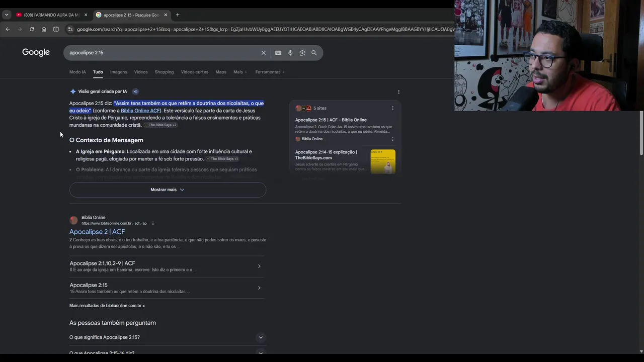Expand 'O que Apocalipse 2:15-16 diz?'

(x=168, y=353)
